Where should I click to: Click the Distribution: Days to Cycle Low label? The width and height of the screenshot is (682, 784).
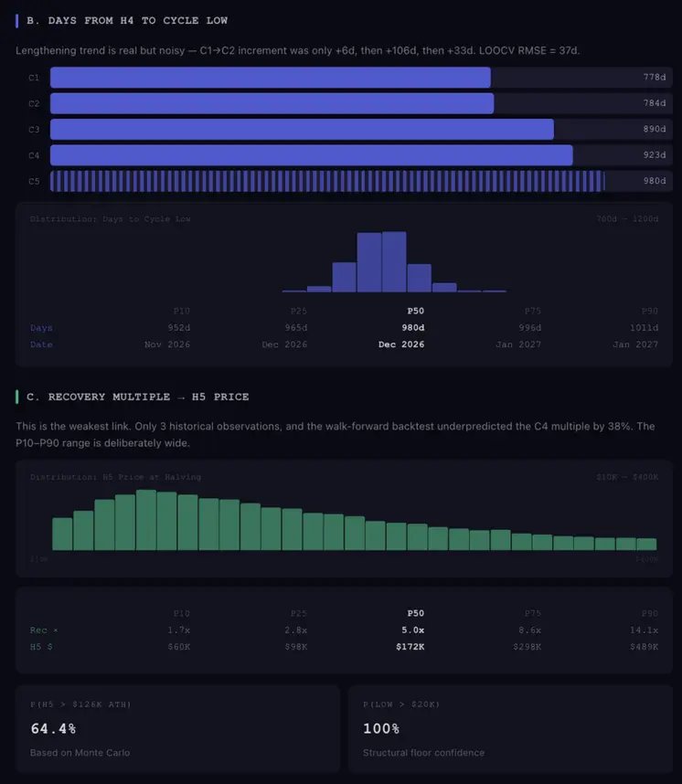[x=110, y=219]
